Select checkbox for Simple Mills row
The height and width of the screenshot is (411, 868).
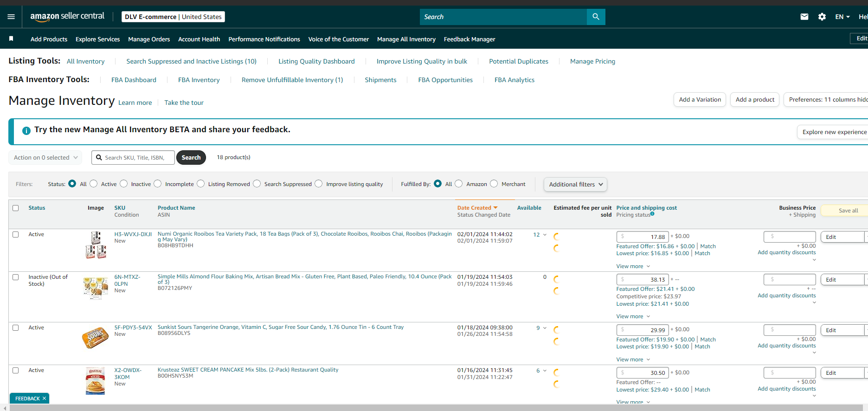(16, 277)
